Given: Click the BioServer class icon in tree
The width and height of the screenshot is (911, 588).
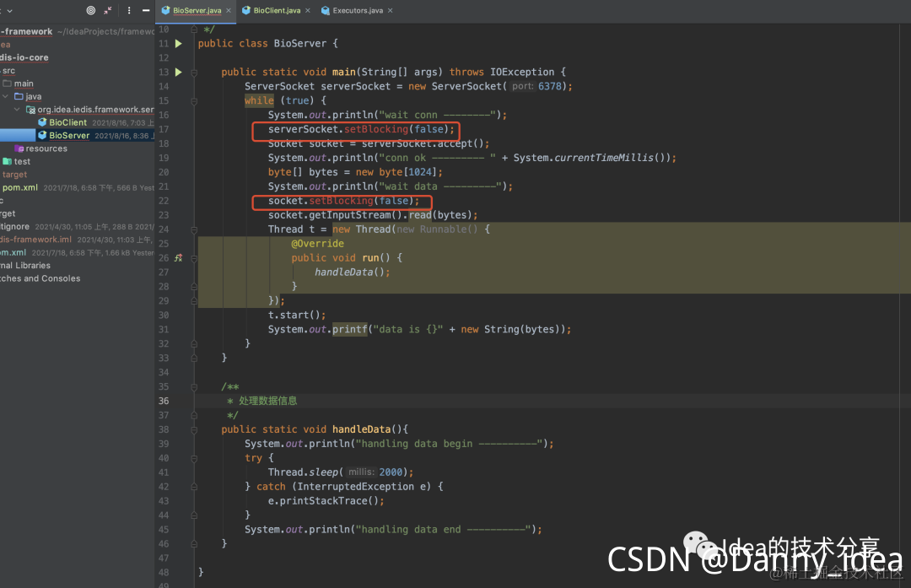Looking at the screenshot, I should coord(42,135).
